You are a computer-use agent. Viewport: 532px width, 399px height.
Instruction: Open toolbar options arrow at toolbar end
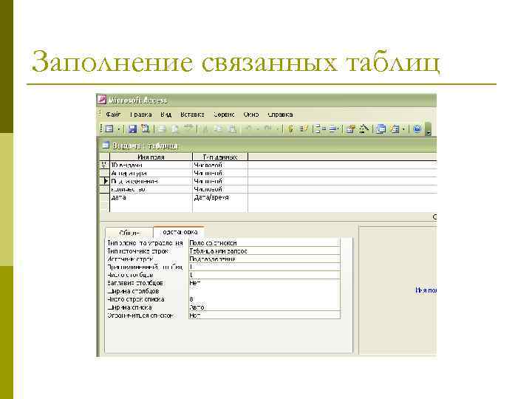click(x=428, y=129)
